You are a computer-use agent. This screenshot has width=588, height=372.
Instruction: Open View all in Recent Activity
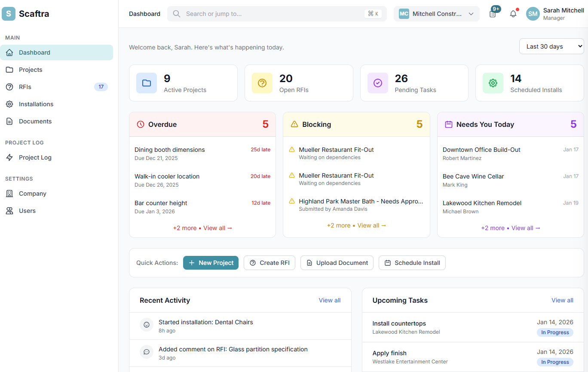pos(330,300)
